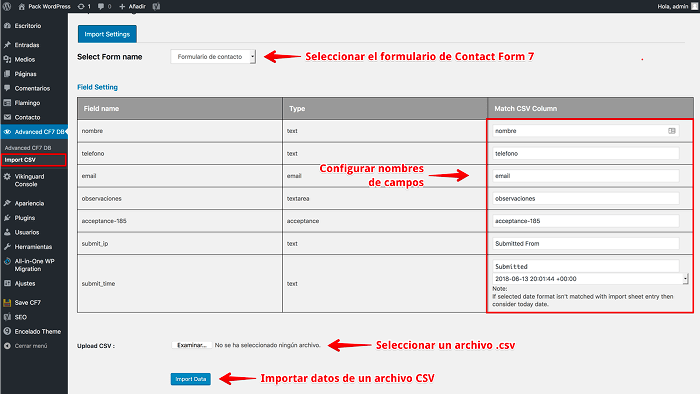Click the Medios media icon
Viewport: 700px width, 394px height.
(x=7, y=59)
